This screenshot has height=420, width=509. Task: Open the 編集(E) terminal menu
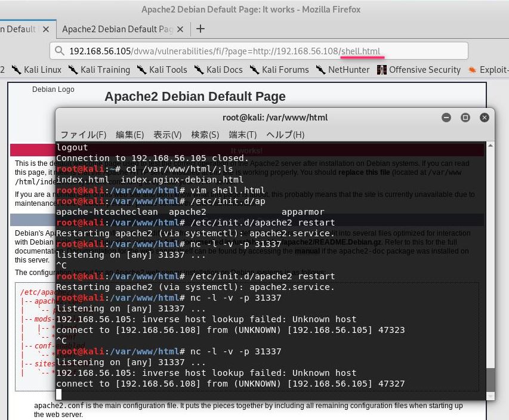(x=130, y=135)
